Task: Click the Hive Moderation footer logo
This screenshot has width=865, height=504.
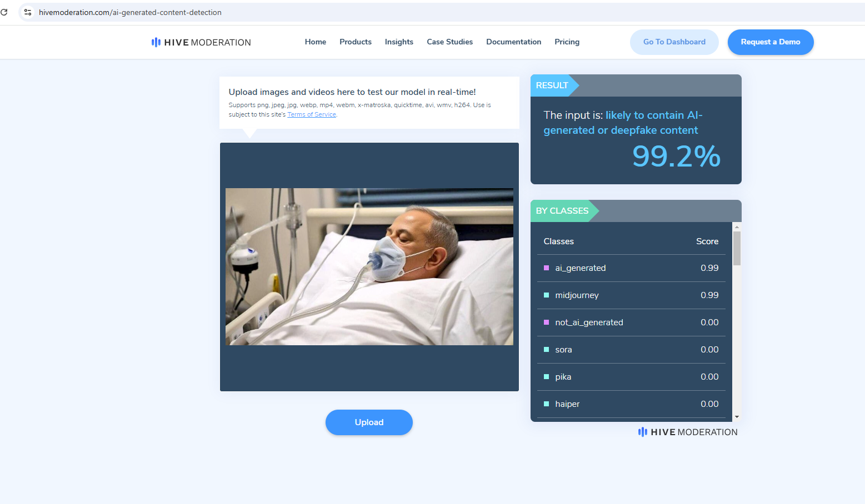Action: tap(688, 432)
